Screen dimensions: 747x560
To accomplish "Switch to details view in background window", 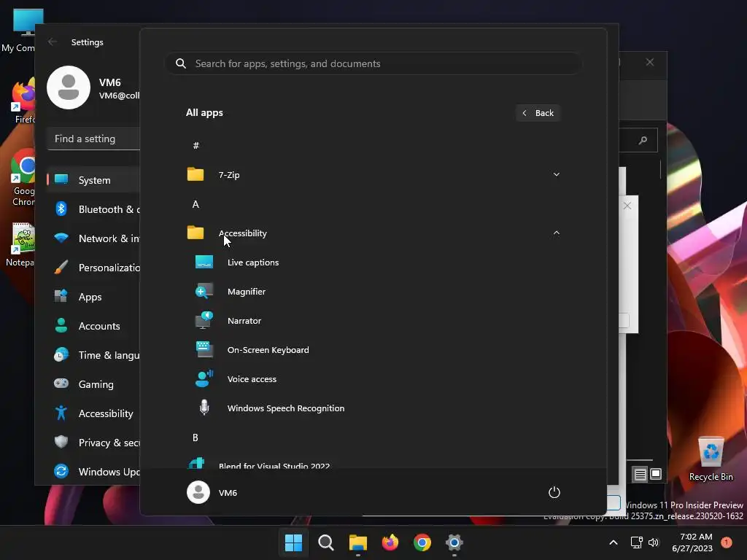I will click(x=640, y=474).
